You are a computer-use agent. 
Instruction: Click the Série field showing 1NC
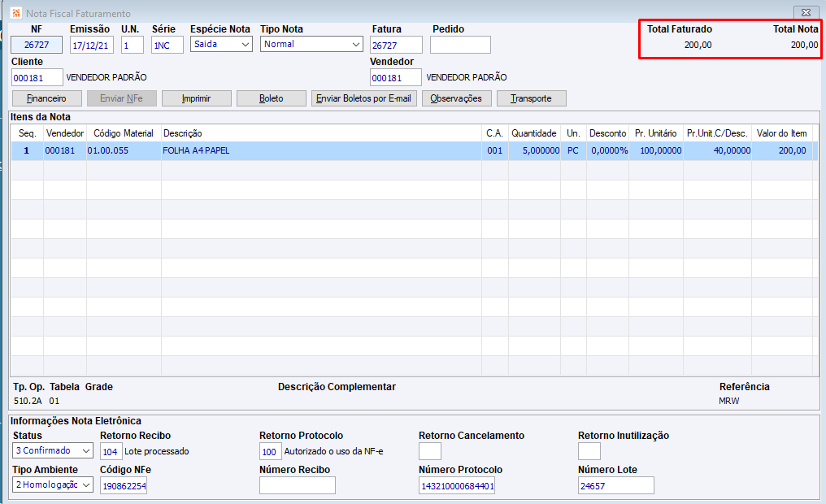[167, 45]
